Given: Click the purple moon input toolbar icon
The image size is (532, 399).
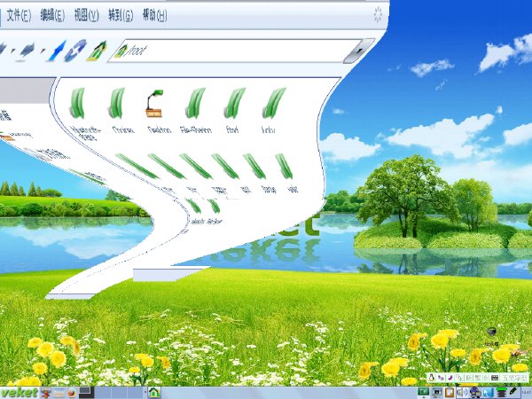Looking at the screenshot, I should tap(450, 378).
